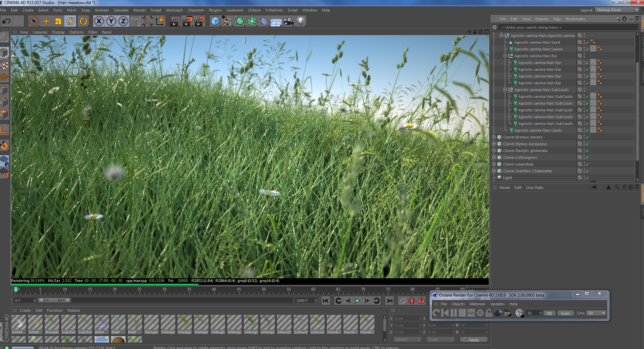Viewport: 644px width, 349px height.
Task: Click the Play Forward button in timeline
Action: (x=357, y=301)
